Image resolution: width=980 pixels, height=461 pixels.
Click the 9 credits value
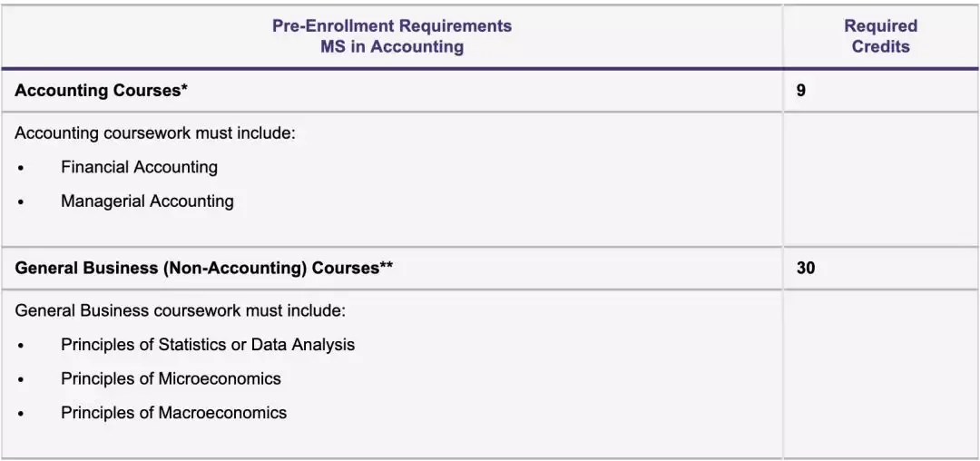pos(801,91)
